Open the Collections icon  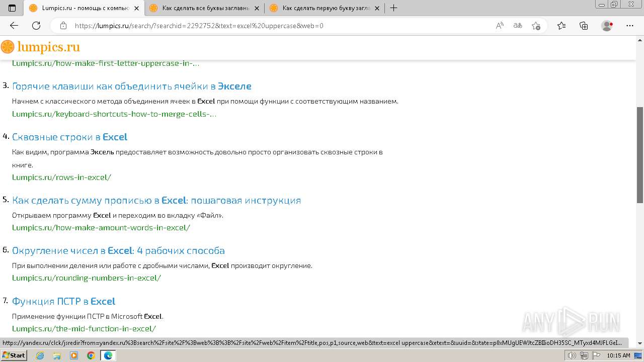(x=584, y=26)
